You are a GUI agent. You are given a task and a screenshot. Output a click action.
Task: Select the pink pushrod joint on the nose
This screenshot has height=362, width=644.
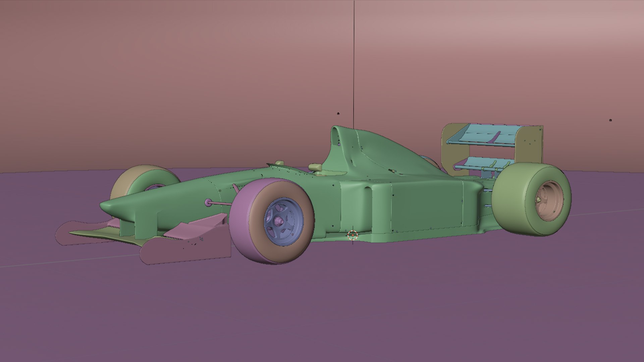click(x=208, y=202)
